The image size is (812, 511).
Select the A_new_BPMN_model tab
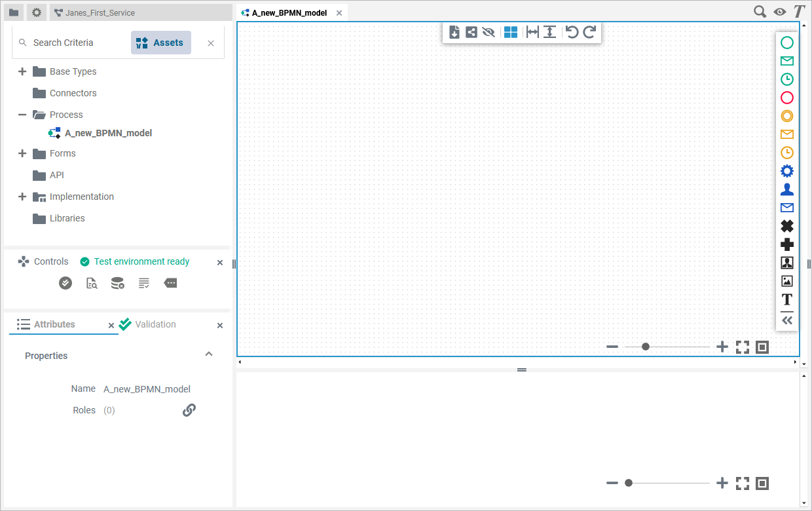pyautogui.click(x=290, y=12)
